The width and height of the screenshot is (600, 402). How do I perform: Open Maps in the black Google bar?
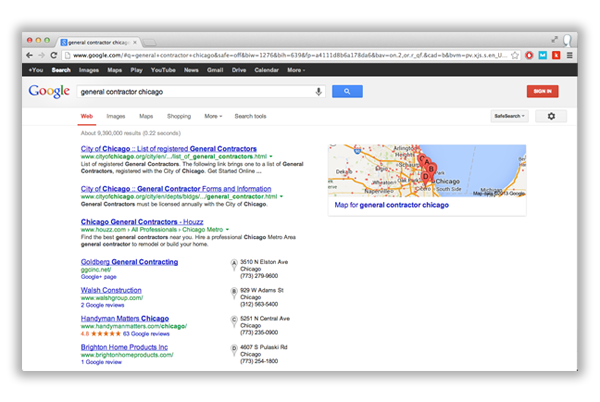(x=114, y=70)
